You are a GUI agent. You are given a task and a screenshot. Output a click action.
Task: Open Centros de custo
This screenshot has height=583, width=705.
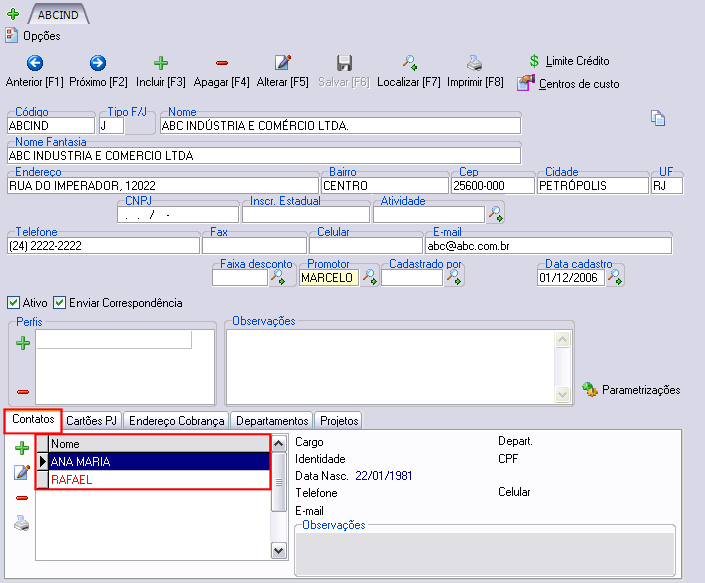click(x=568, y=84)
